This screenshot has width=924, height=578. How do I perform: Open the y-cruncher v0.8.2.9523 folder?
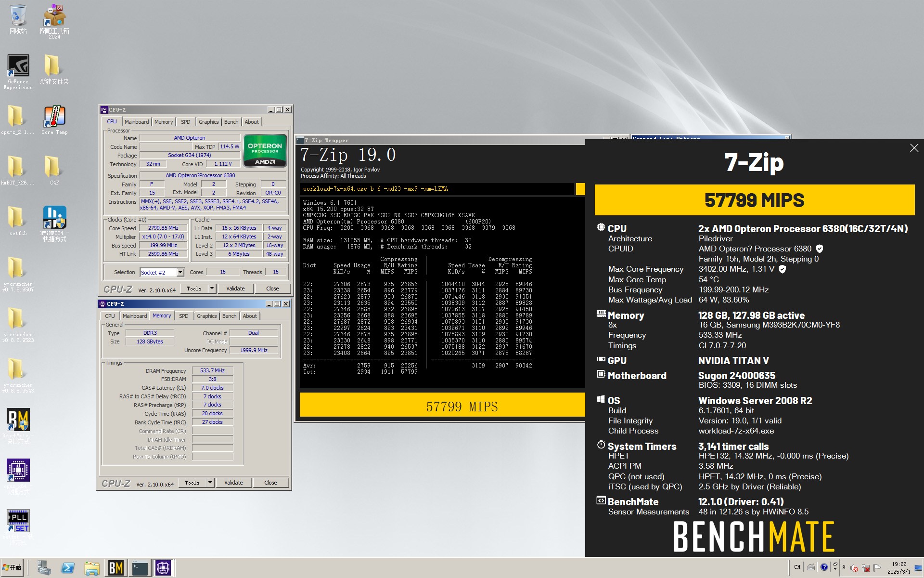coord(18,325)
